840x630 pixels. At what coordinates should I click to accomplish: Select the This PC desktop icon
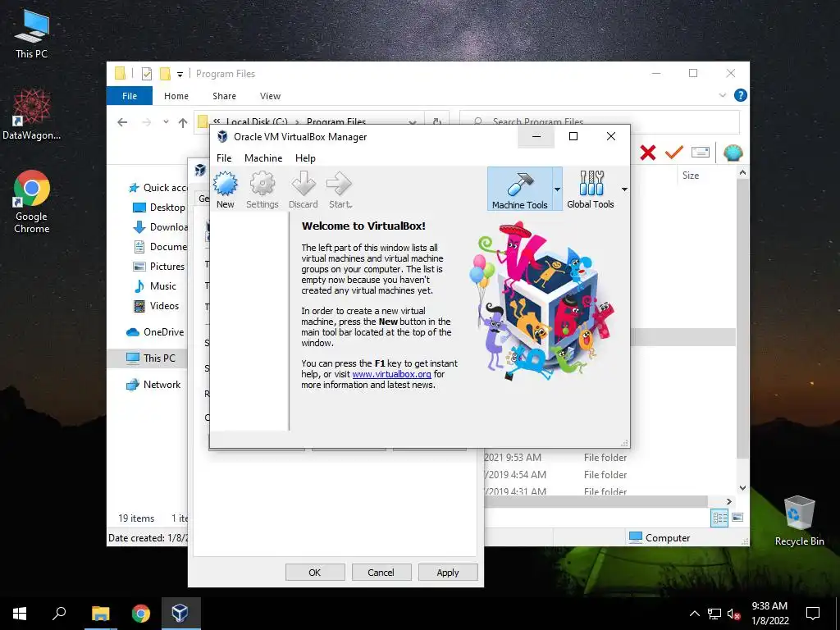pos(32,34)
